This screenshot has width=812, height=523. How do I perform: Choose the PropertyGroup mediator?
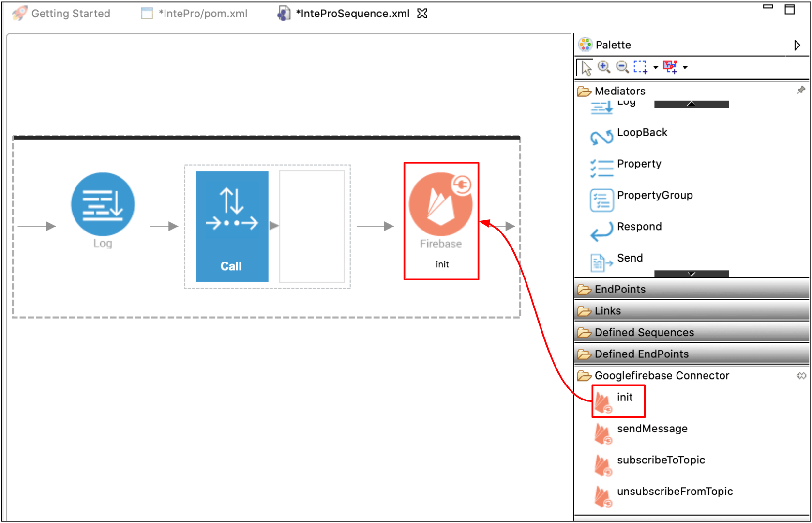pyautogui.click(x=641, y=199)
